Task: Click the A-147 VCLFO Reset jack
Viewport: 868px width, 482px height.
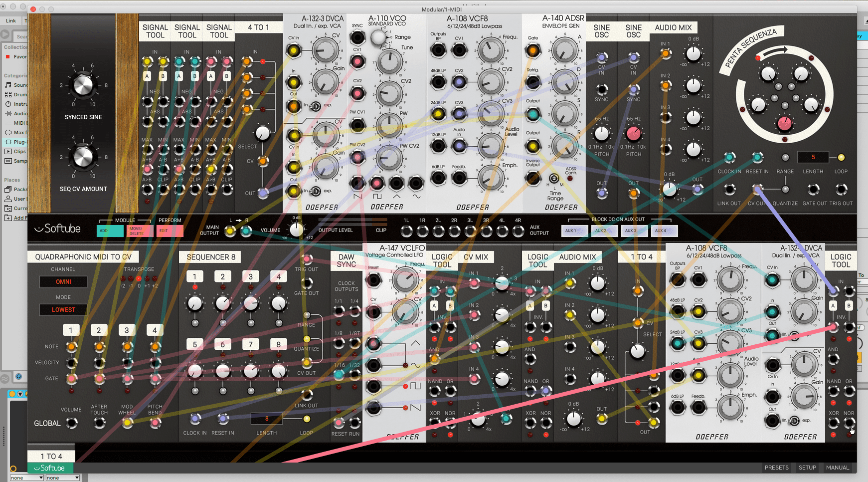Action: 373,280
